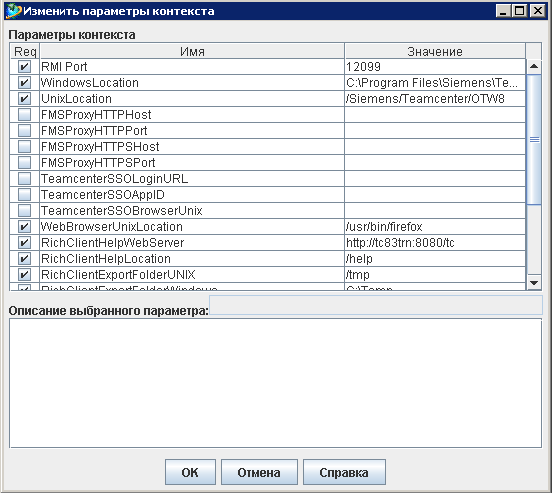Select the /help value cell
Viewport: 552px width, 493px height.
coord(435,258)
